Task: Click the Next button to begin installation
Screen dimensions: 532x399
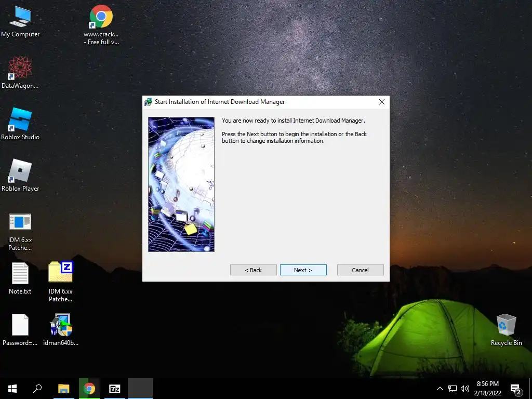Action: pos(303,270)
